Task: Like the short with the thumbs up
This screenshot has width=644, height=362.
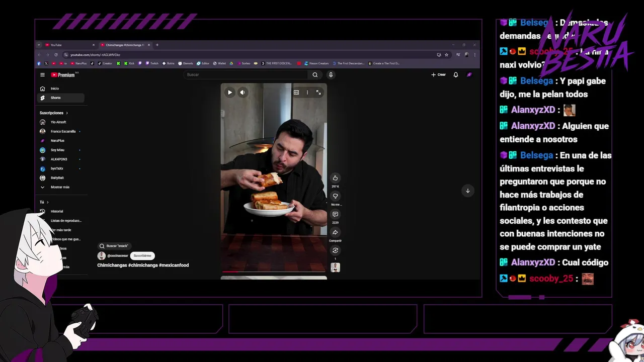Action: point(335,178)
